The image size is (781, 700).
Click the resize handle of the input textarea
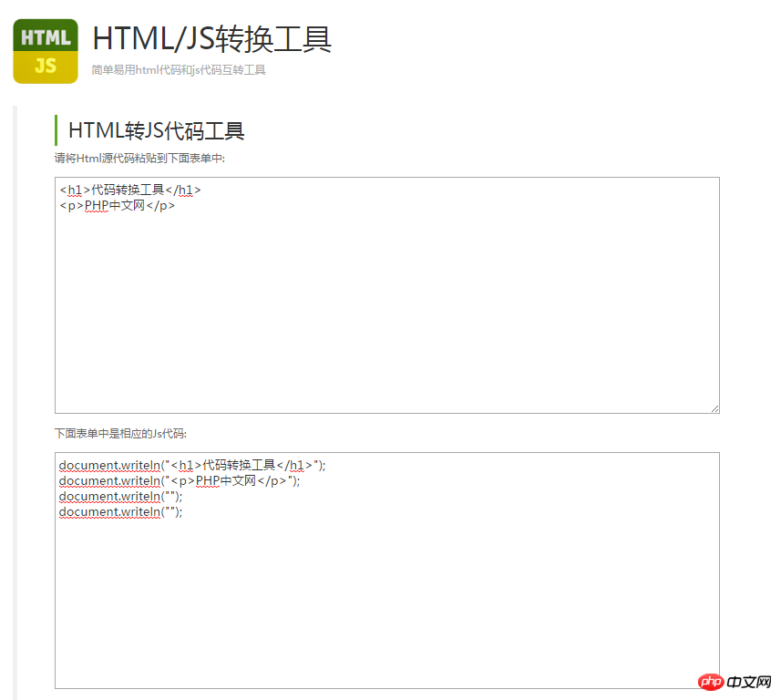715,408
